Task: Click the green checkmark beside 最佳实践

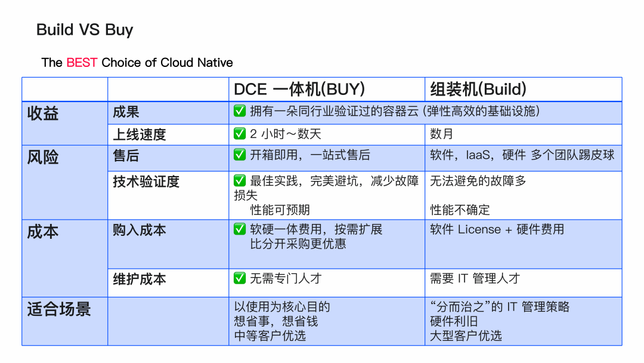Action: [240, 180]
